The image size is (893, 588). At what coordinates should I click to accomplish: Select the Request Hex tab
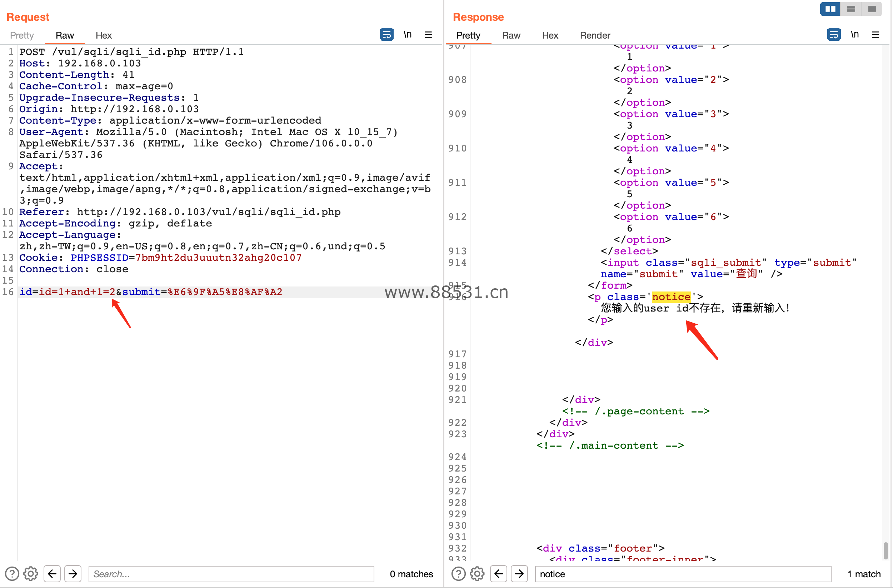click(104, 35)
